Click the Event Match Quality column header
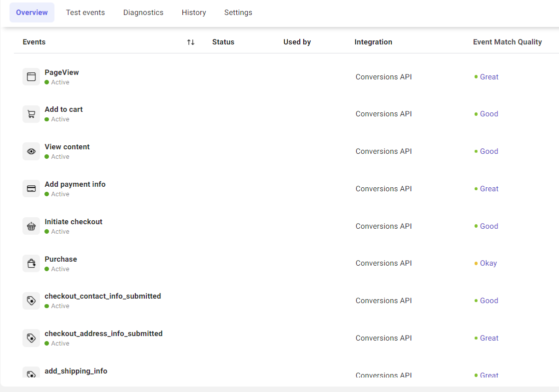 507,42
